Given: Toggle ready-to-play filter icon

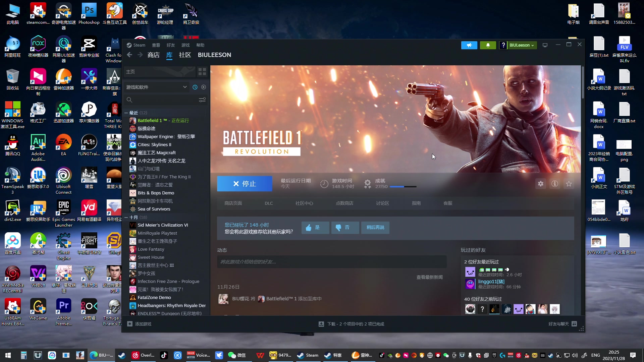Looking at the screenshot, I should 204,87.
